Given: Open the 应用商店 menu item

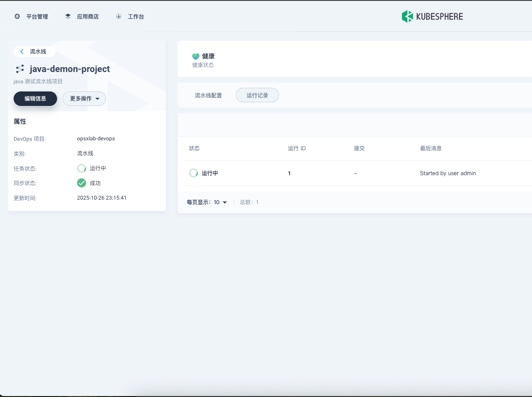Looking at the screenshot, I should (87, 17).
